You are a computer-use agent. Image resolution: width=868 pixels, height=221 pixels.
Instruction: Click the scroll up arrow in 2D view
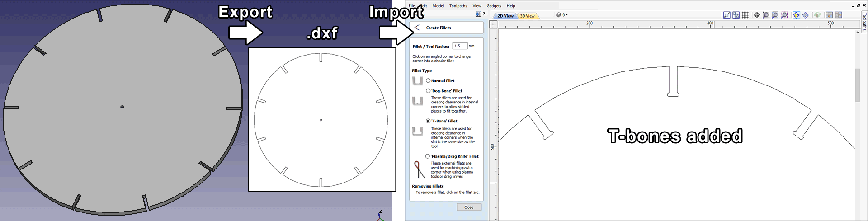coord(858,33)
